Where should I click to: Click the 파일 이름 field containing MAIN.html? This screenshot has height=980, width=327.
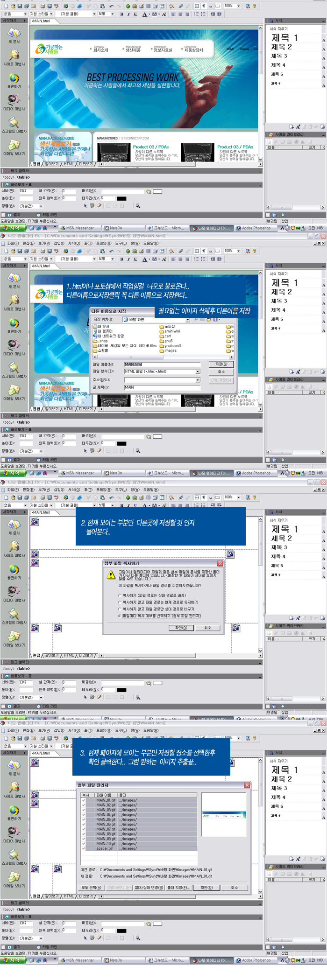162,364
